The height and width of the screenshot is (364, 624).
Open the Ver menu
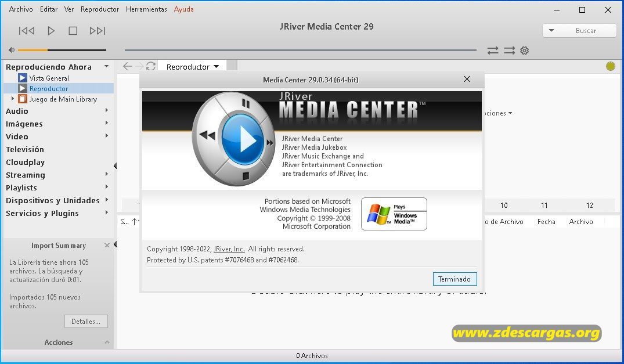[69, 9]
